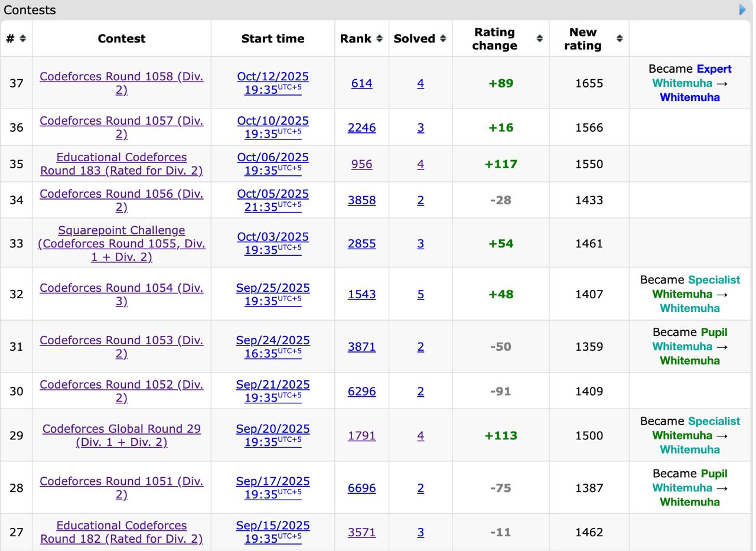Sort contests by Rank column arrows

coord(379,38)
